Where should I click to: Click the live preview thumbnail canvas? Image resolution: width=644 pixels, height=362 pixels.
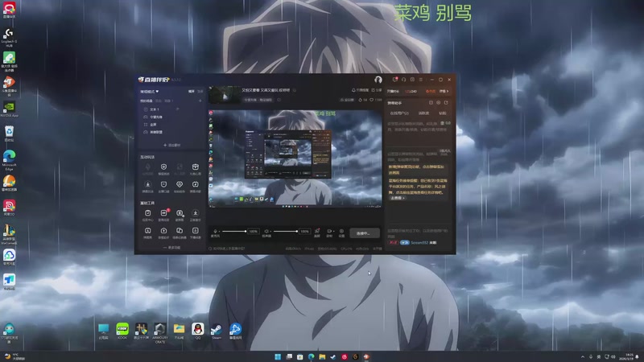click(295, 158)
